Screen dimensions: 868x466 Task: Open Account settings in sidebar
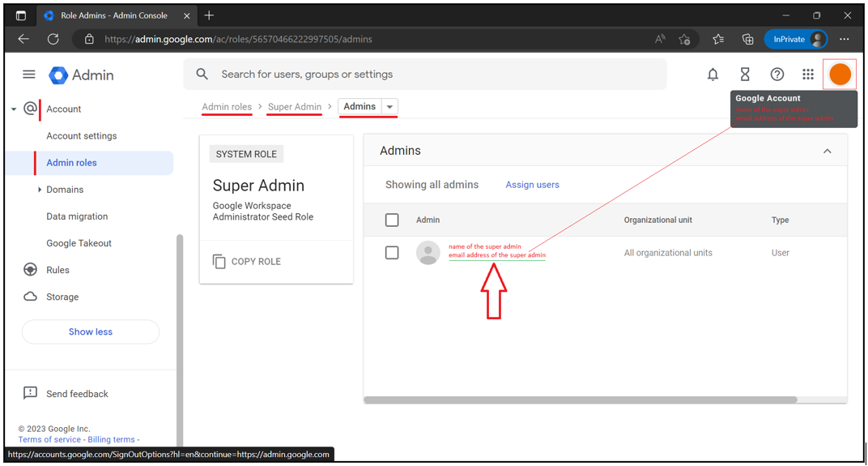[x=81, y=136]
